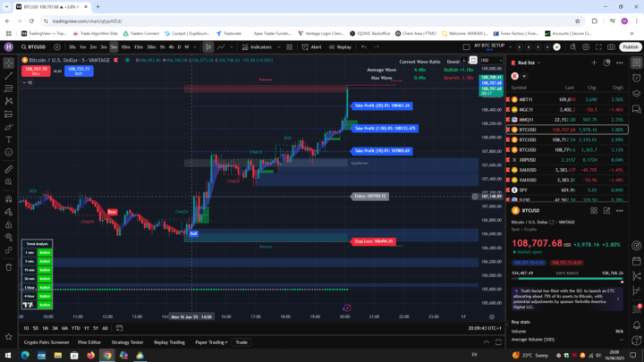This screenshot has width=644, height=362.
Task: Open the emoji icons tool
Action: (9, 152)
